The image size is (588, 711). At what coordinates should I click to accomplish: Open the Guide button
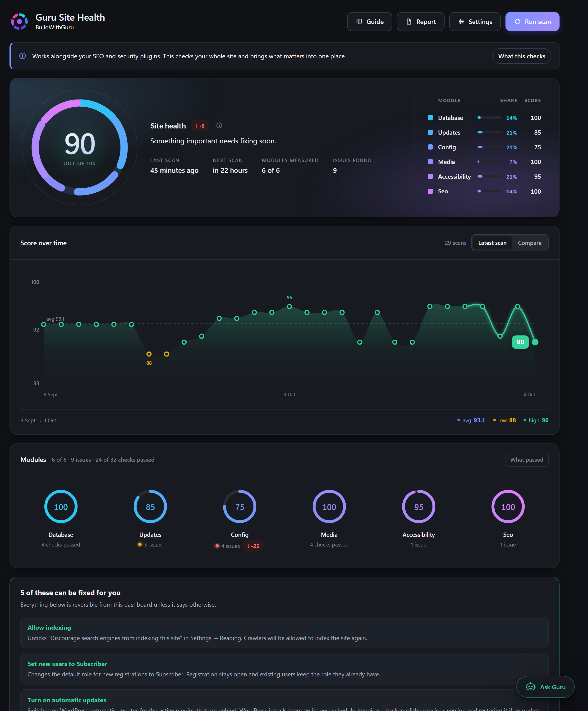click(370, 22)
